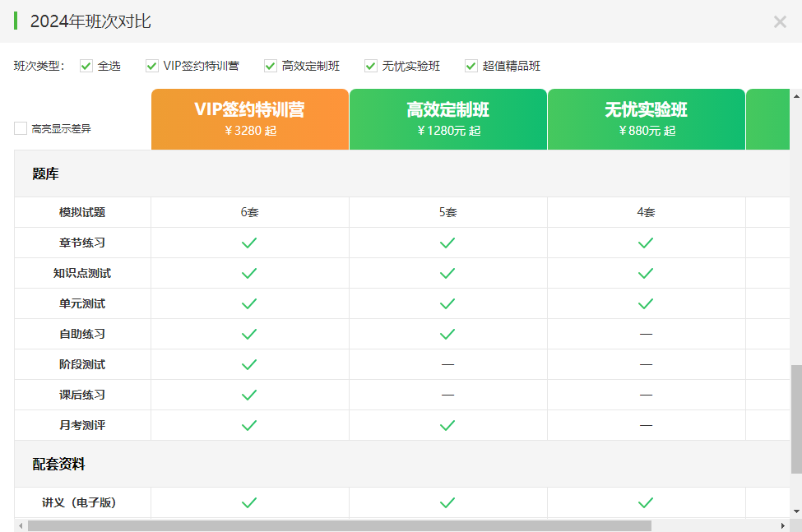Toggle the 超值精品班 filter checkbox
This screenshot has width=802, height=532.
(471, 66)
